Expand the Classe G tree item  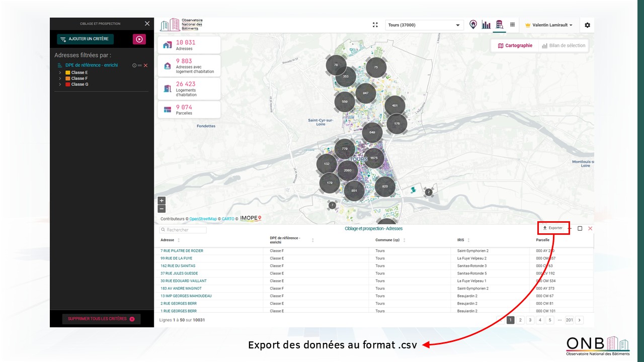coord(60,84)
